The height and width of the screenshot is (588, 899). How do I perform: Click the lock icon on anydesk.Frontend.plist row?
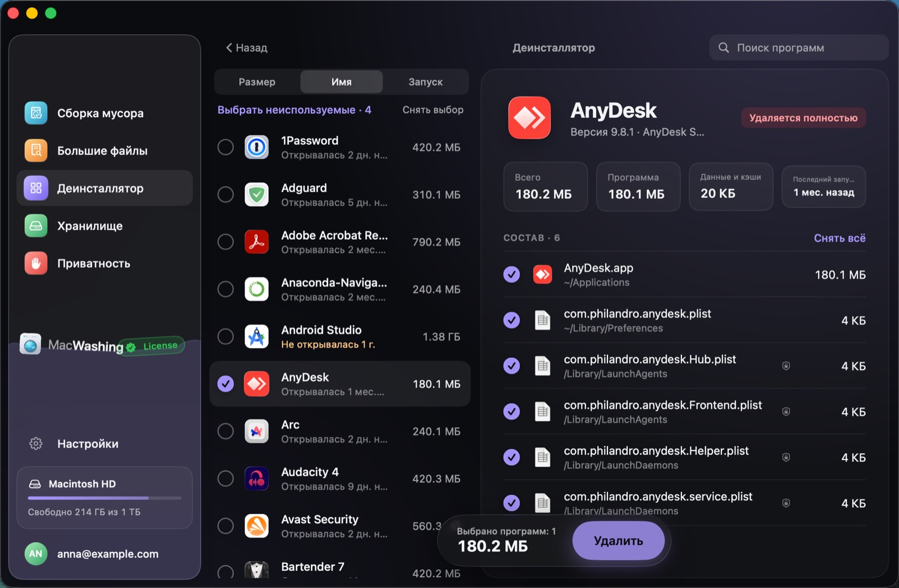coord(786,412)
